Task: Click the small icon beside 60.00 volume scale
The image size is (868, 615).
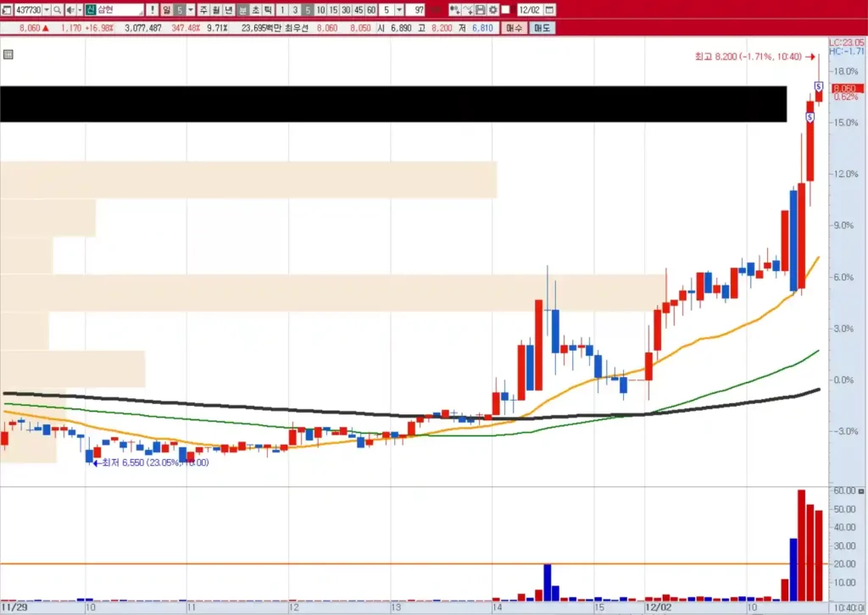Action: pos(861,490)
